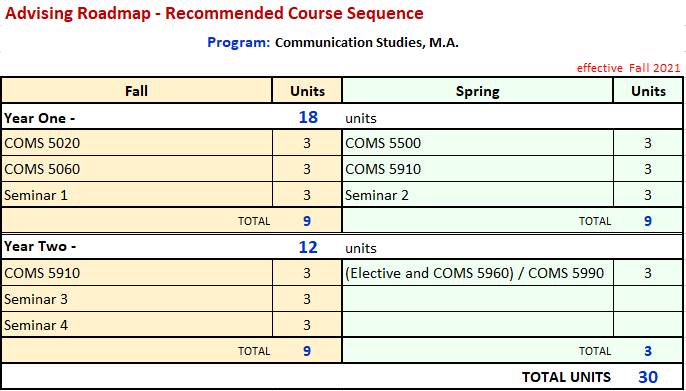686x391 pixels.
Task: Select the Advising Roadmap title text
Action: pos(214,14)
